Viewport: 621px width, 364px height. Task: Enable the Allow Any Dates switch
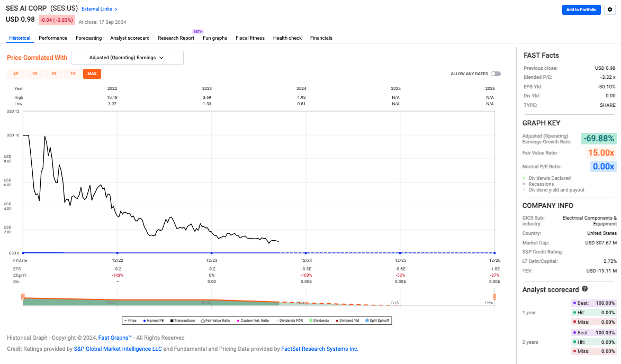pyautogui.click(x=496, y=74)
